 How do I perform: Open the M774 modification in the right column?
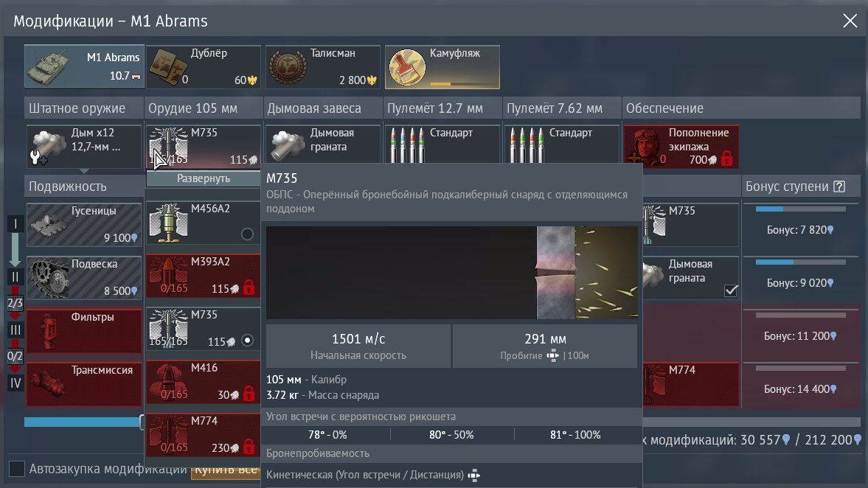pyautogui.click(x=690, y=383)
